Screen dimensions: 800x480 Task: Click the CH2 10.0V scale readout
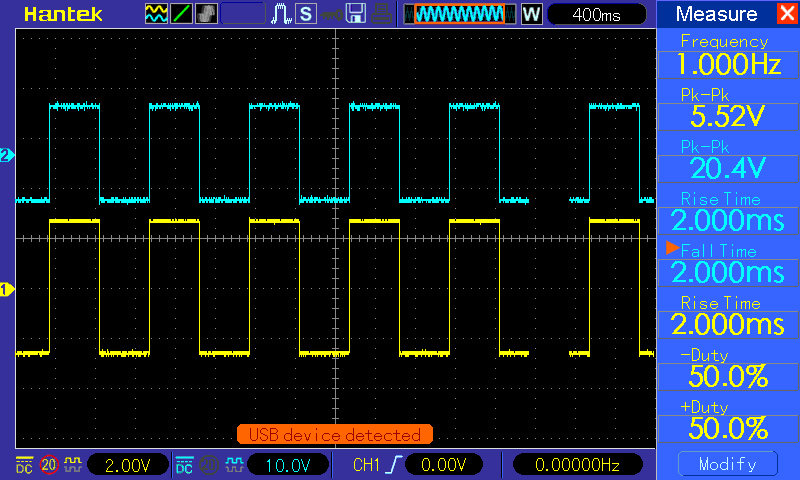(288, 465)
